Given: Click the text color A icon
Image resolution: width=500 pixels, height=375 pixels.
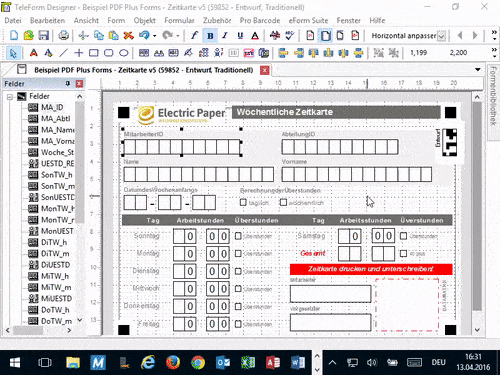Looking at the screenshot, I should [x=255, y=35].
